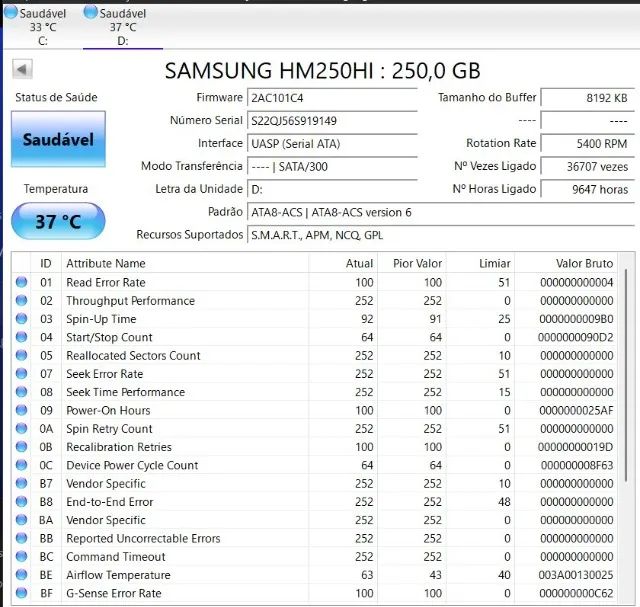Click the status orb for Power-On Hours

(21, 410)
